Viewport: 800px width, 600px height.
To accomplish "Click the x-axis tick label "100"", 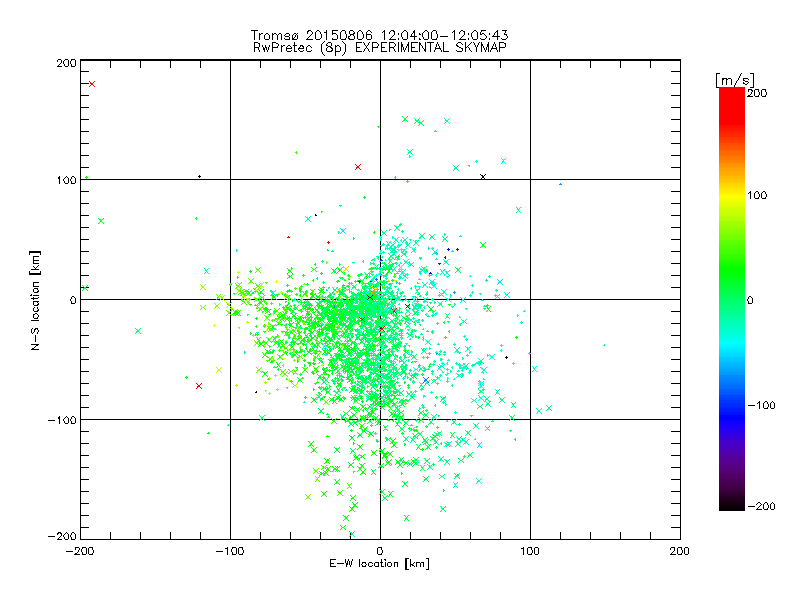I will (530, 551).
